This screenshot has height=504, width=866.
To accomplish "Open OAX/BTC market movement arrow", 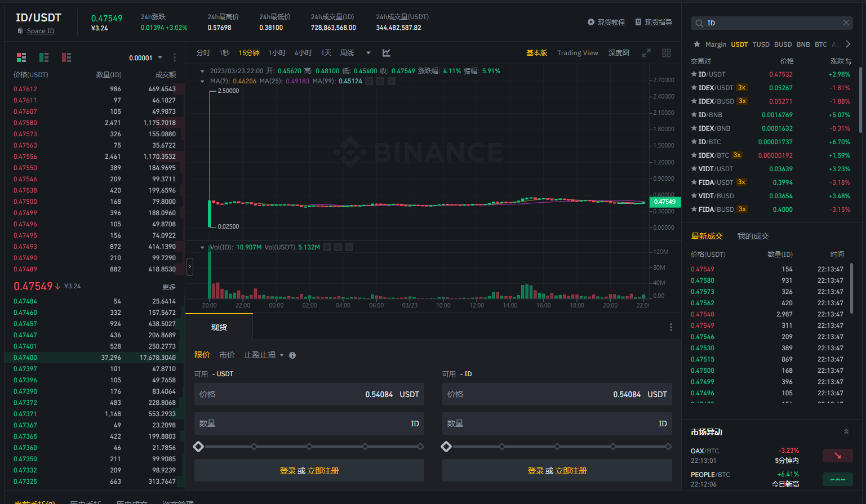I will 838,456.
